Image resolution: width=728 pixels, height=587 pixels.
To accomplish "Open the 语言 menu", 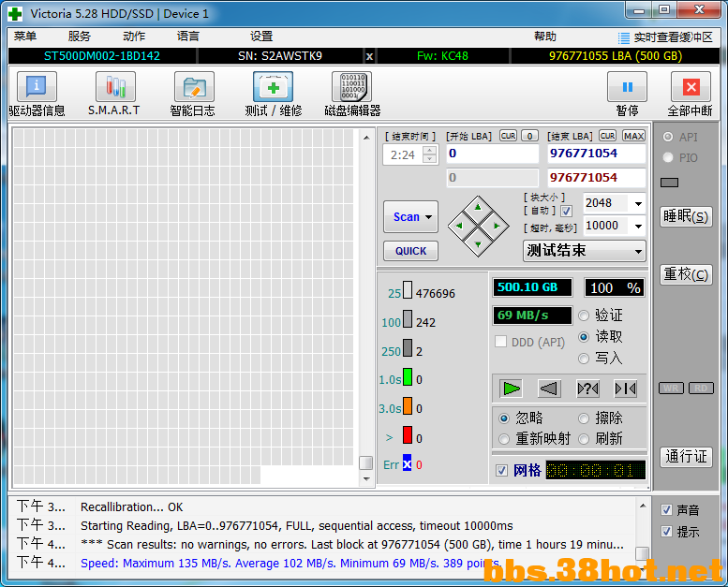I will [188, 37].
